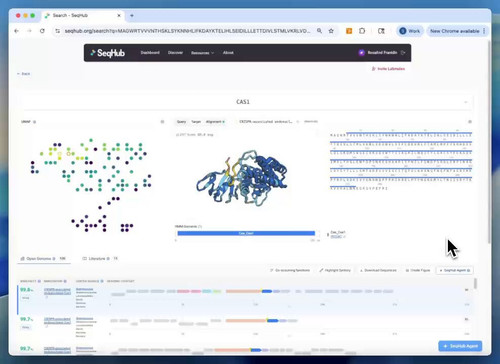Screen dimensions: 500x364
Task: Go forward with the browser forward arrow
Action: pyautogui.click(x=29, y=31)
